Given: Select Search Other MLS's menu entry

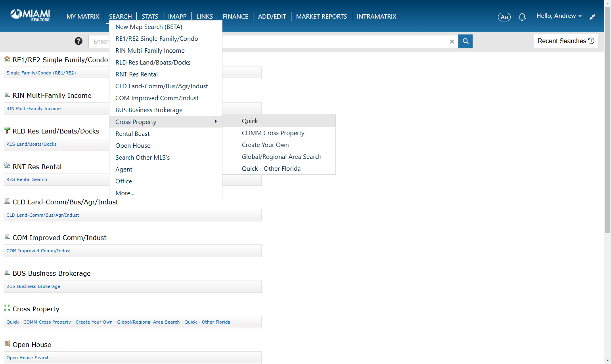Looking at the screenshot, I should click(165, 157).
